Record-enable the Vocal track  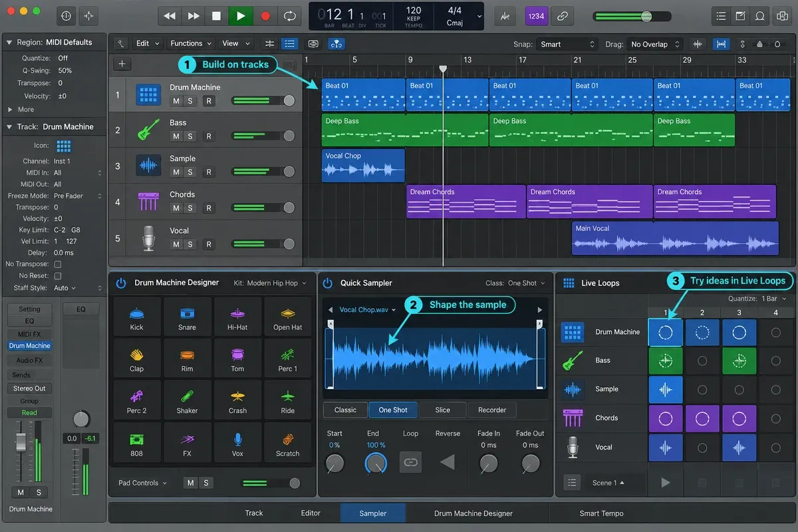209,244
